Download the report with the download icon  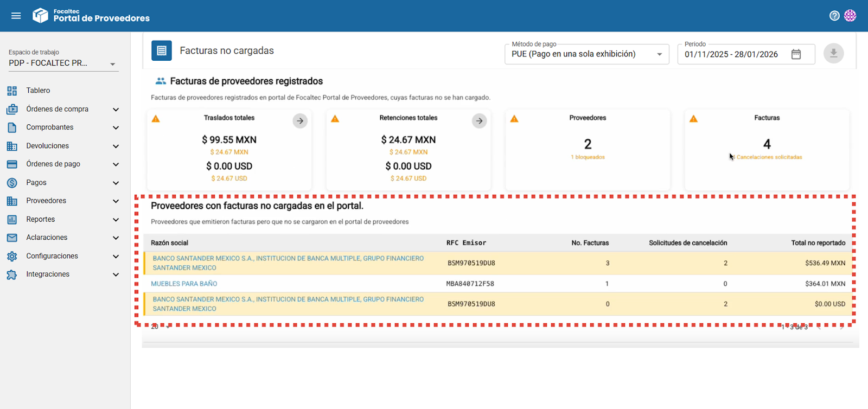click(834, 53)
